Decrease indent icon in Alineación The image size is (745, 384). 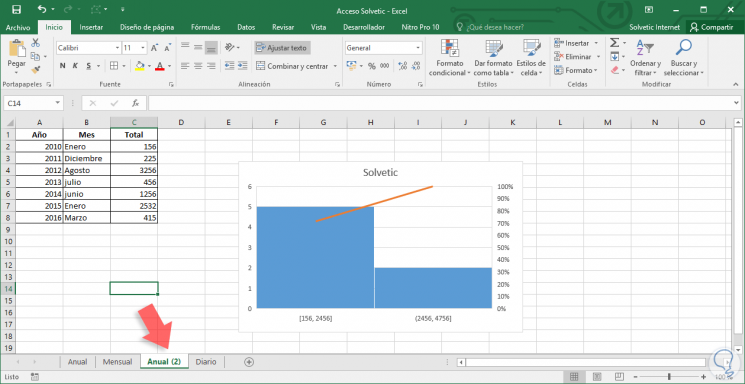pos(229,66)
